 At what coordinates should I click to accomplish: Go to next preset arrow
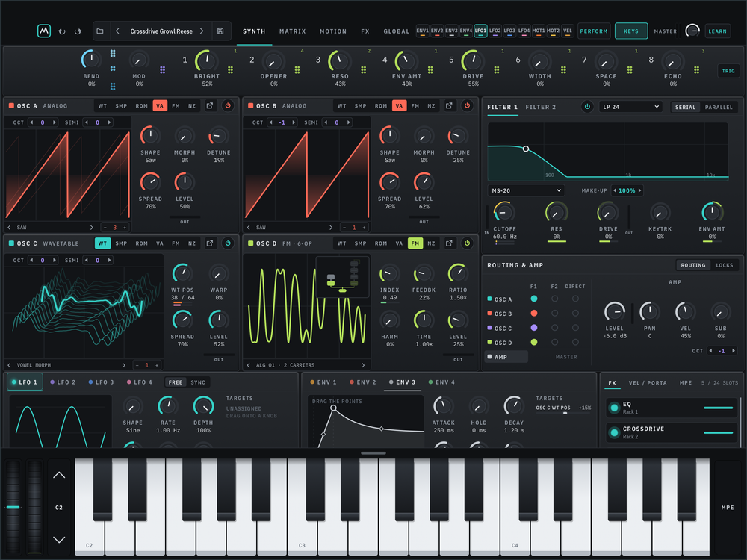point(202,31)
